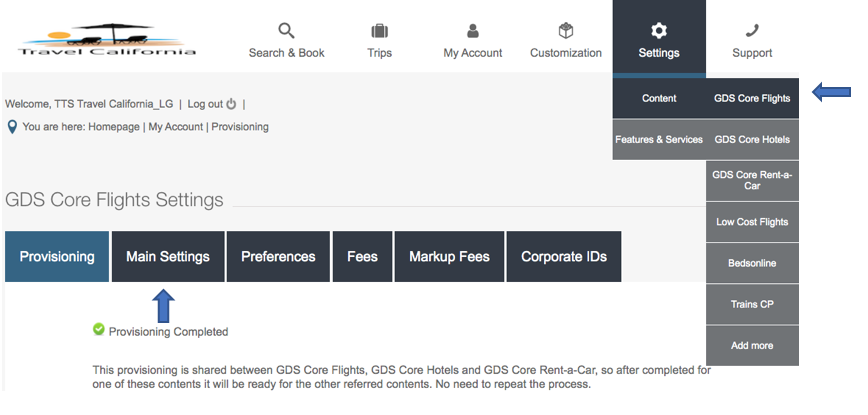The image size is (868, 415).
Task: Click the location pin breadcrumb icon
Action: tap(12, 127)
